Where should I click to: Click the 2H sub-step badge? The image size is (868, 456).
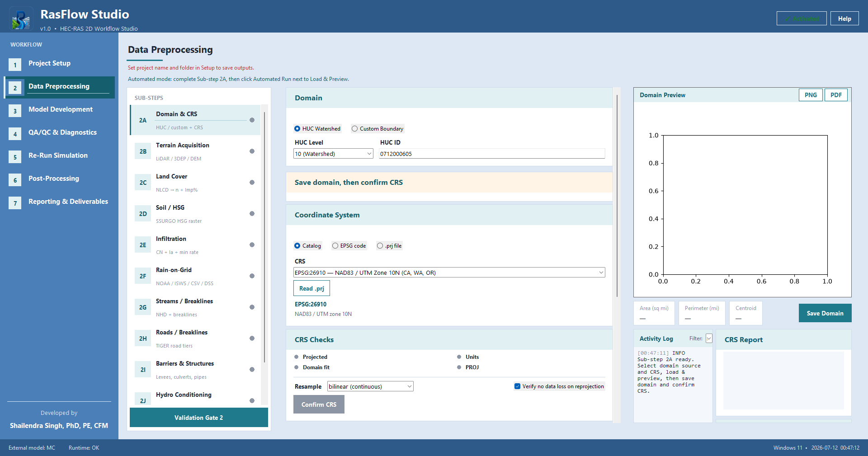(143, 338)
